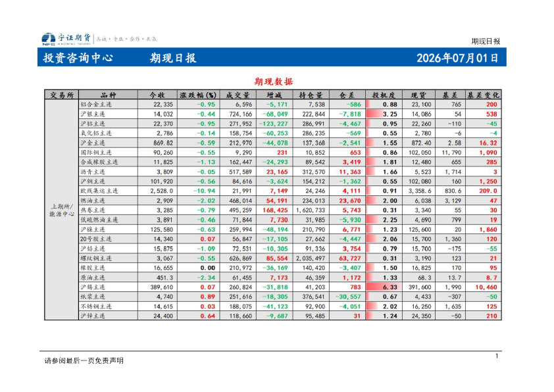Viewport: 554px width, 392px height.
Task: Click the closing price 869.82
Action: 163,143
